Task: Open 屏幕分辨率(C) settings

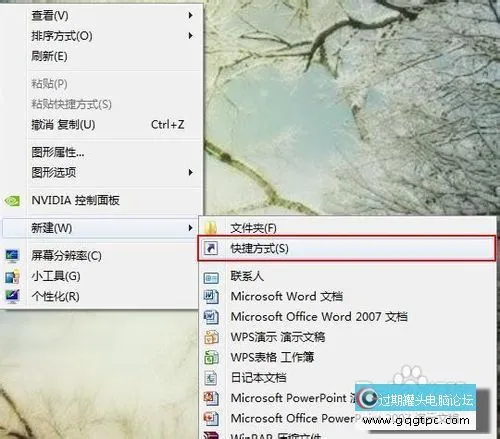Action: tap(100, 256)
